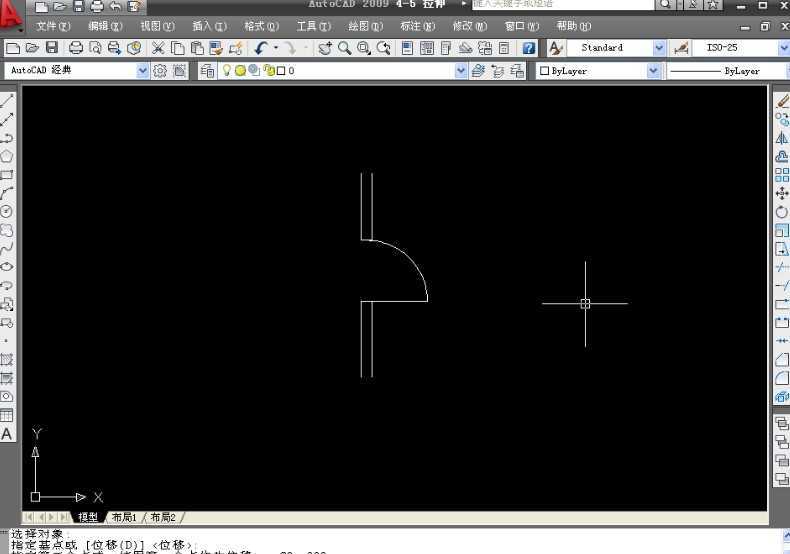This screenshot has height=554, width=790.
Task: Click the Dimension Style icon
Action: pyautogui.click(x=681, y=48)
